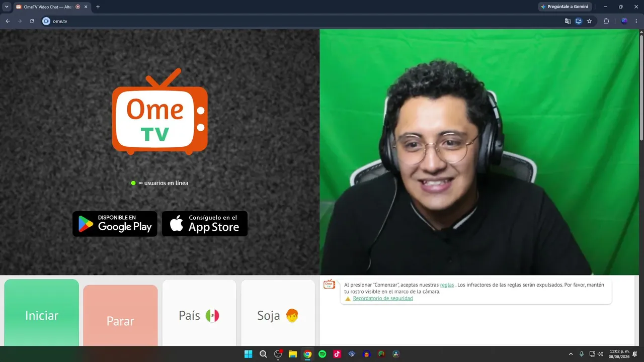The width and height of the screenshot is (644, 362).
Task: Open the Chrome three-dot menu
Action: point(636,21)
